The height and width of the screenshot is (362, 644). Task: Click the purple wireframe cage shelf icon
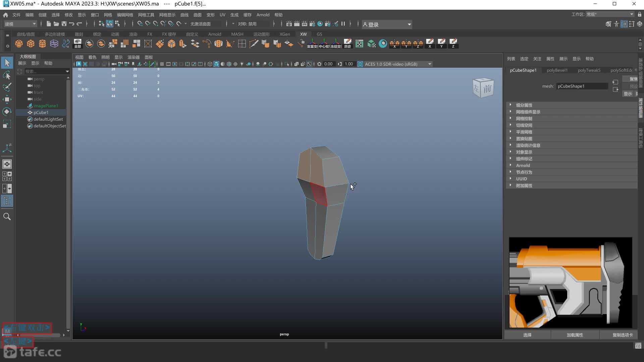pyautogui.click(x=54, y=44)
